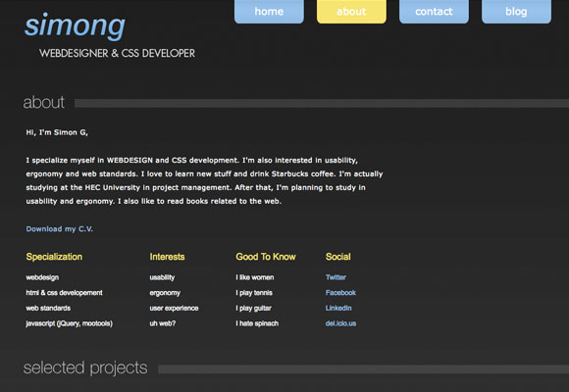569x392 pixels.
Task: Click the 'selected projects' heading
Action: [x=85, y=368]
